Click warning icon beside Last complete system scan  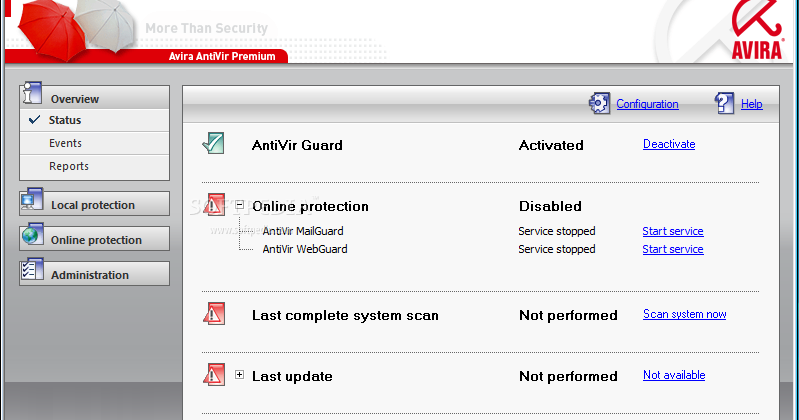[214, 313]
